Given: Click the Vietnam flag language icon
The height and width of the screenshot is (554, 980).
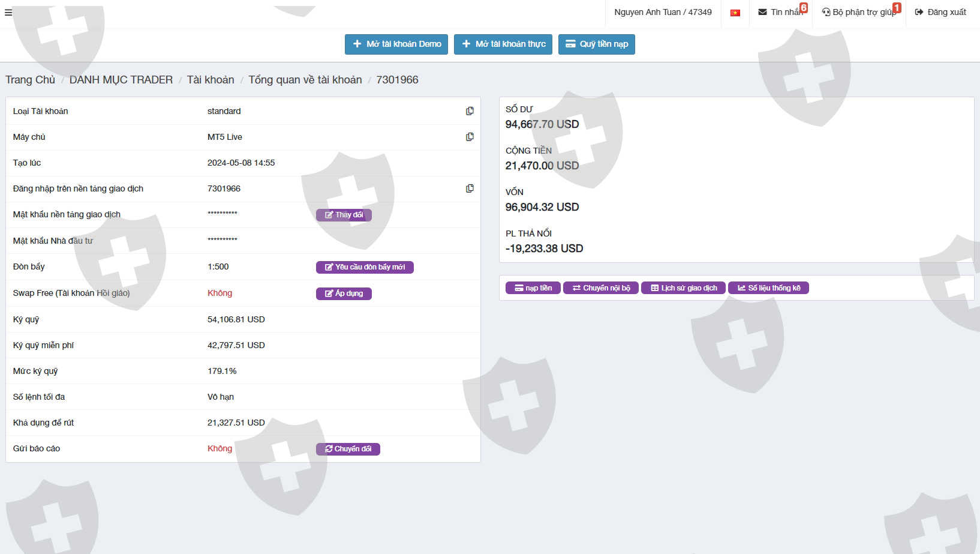Looking at the screenshot, I should 735,13.
